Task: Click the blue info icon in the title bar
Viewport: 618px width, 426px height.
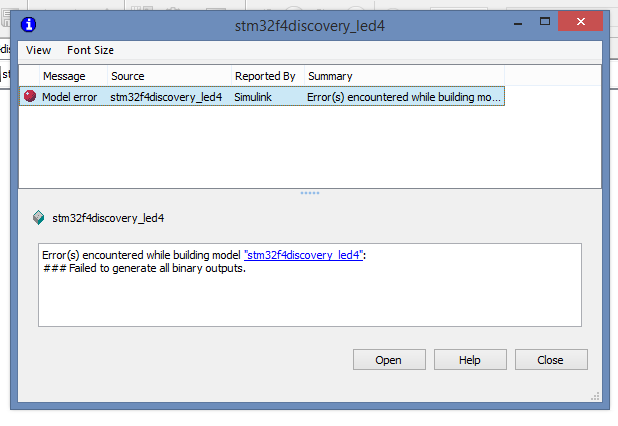Action: click(x=28, y=24)
